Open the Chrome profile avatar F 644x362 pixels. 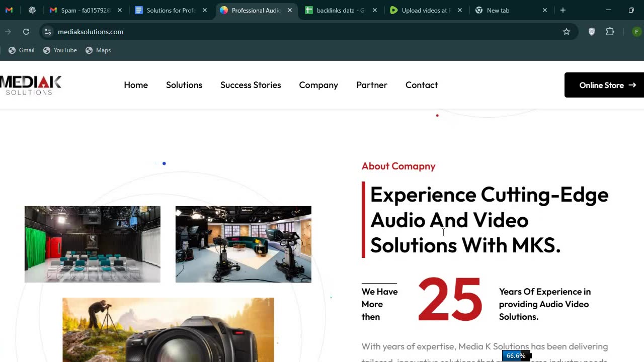click(637, 32)
